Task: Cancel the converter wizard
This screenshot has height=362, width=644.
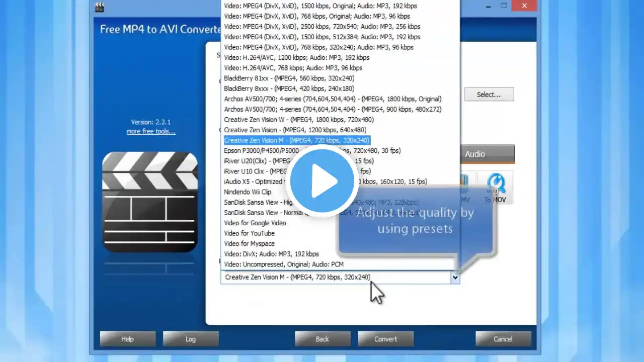Action: tap(503, 339)
